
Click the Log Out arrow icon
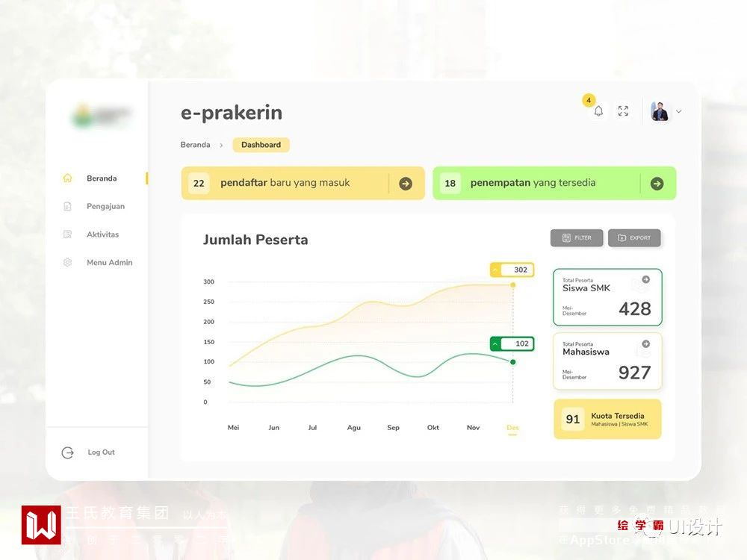tap(68, 452)
